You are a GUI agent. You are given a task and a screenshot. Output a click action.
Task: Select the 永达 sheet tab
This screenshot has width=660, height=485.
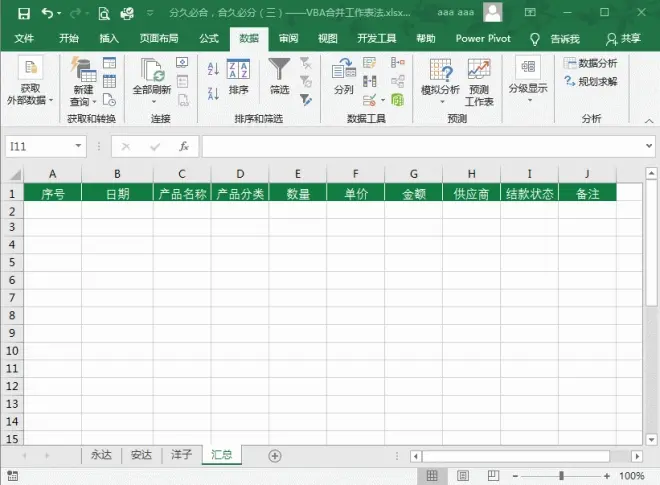(101, 455)
